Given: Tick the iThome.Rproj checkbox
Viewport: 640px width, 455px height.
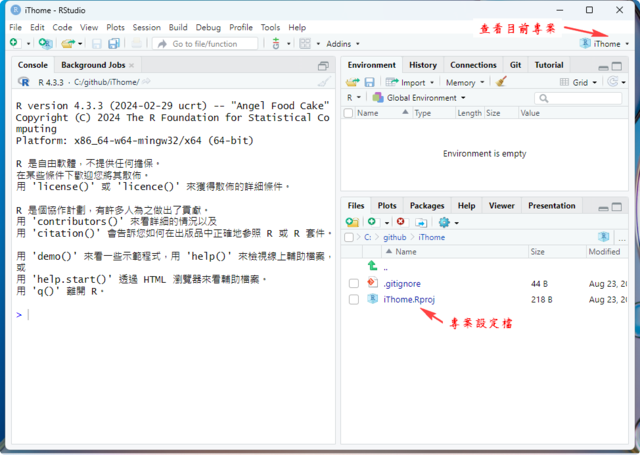Looking at the screenshot, I should [x=354, y=300].
